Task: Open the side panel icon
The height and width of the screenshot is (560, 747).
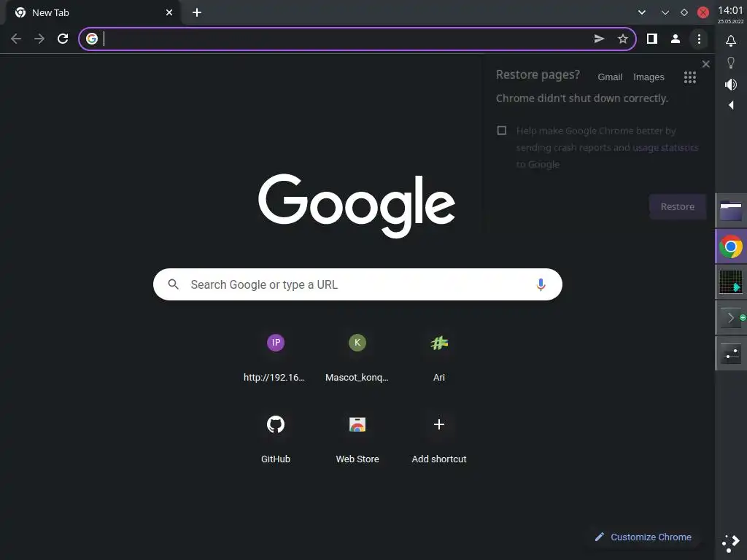Action: [651, 39]
